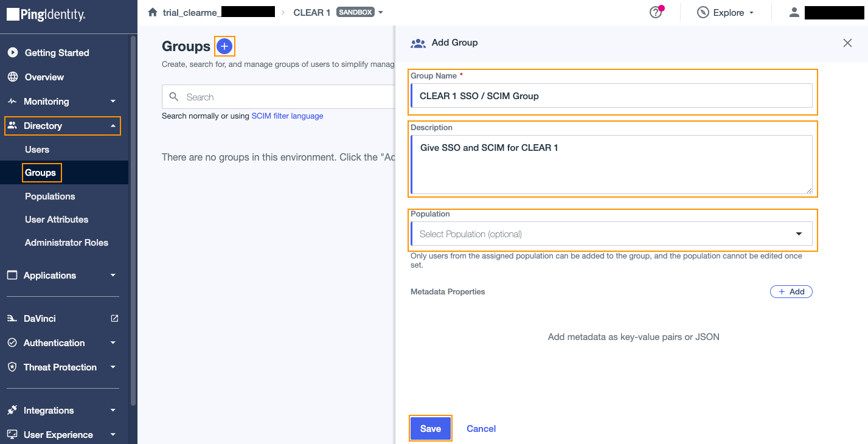Click the home icon in breadcrumb

pyautogui.click(x=153, y=12)
